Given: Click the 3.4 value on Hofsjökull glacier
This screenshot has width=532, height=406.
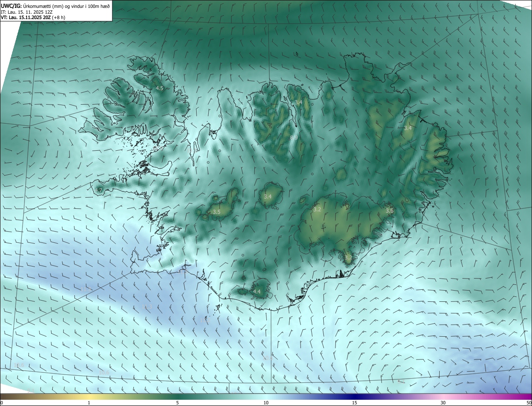Looking at the screenshot, I should click(x=268, y=197).
